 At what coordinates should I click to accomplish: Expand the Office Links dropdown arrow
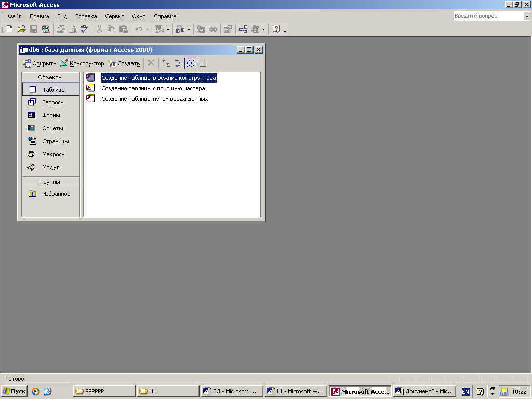(168, 29)
